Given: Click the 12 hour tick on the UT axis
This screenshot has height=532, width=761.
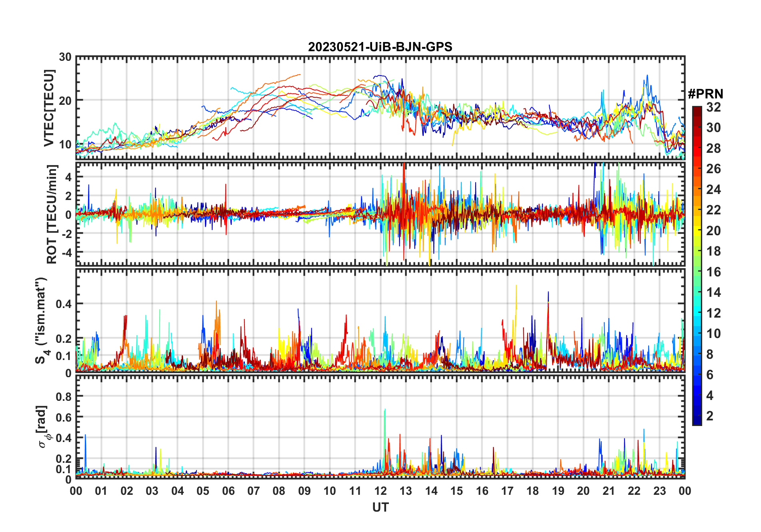Looking at the screenshot, I should (x=380, y=491).
